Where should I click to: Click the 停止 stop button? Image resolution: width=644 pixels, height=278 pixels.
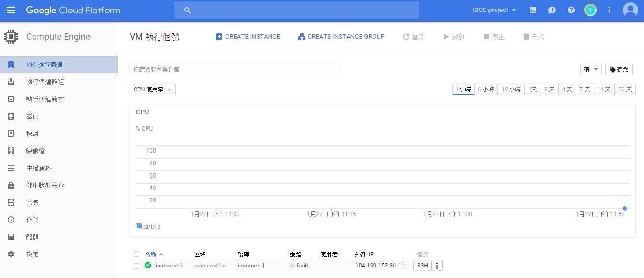494,37
